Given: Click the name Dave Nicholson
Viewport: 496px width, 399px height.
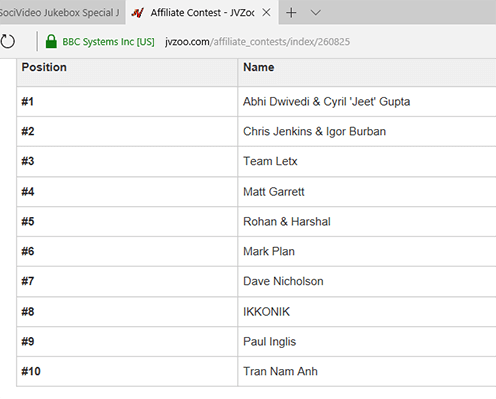Looking at the screenshot, I should click(283, 281).
